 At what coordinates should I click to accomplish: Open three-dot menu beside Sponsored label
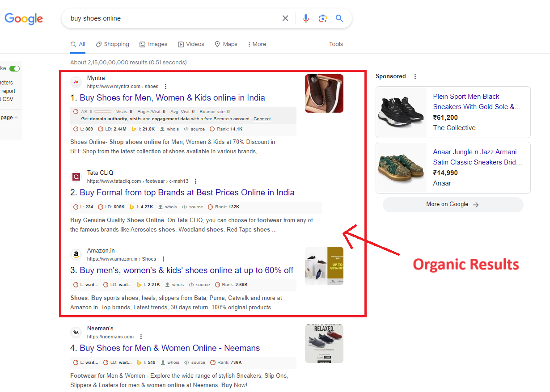click(x=415, y=76)
